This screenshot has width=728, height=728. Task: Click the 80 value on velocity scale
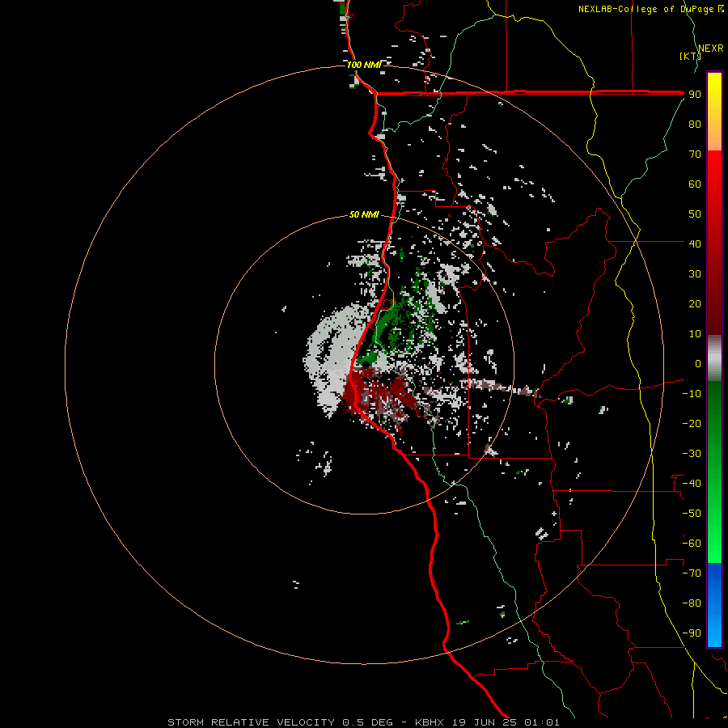coord(695,125)
